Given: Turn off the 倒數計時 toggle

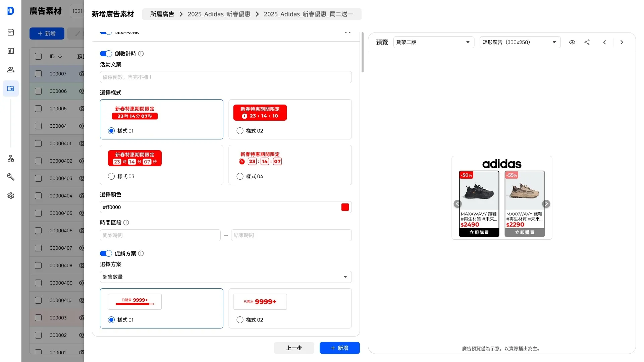Looking at the screenshot, I should [106, 54].
